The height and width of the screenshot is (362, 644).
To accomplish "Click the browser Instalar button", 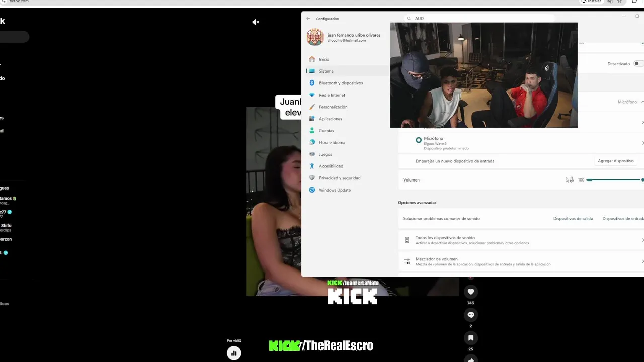I will coord(591,2).
